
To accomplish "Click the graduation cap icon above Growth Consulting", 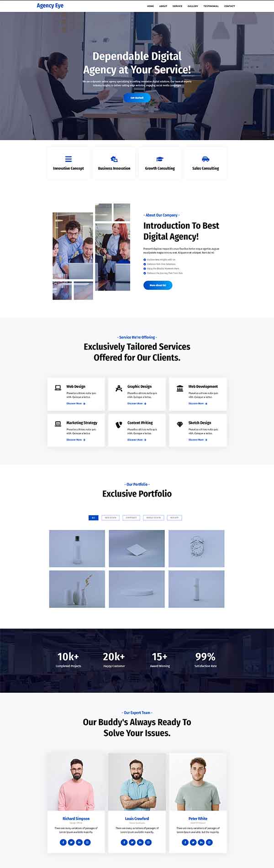I will (159, 159).
